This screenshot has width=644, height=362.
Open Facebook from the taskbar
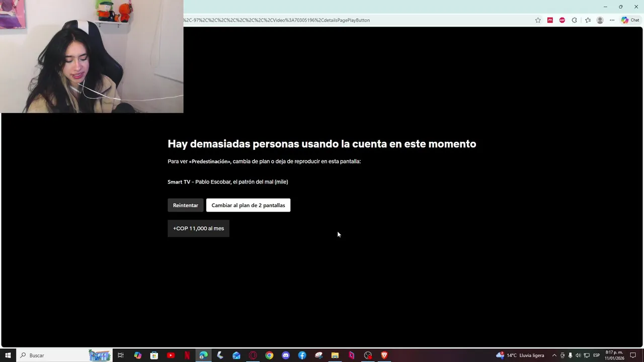tap(302, 355)
